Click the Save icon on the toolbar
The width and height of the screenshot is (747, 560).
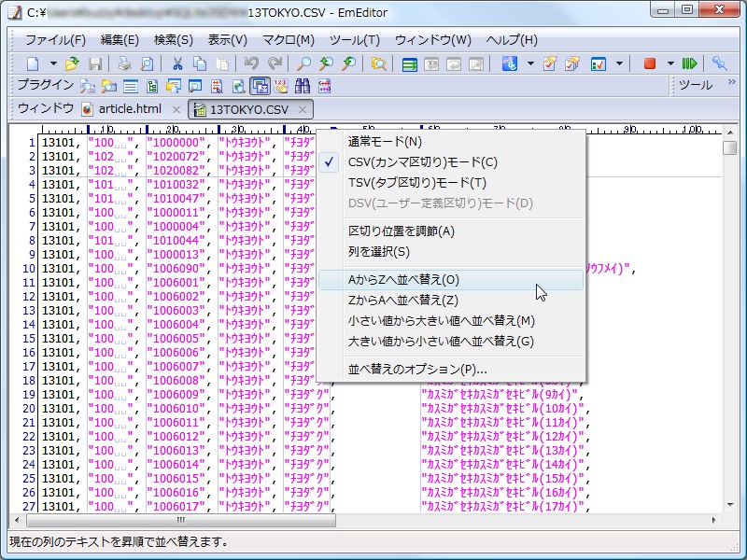(x=96, y=63)
